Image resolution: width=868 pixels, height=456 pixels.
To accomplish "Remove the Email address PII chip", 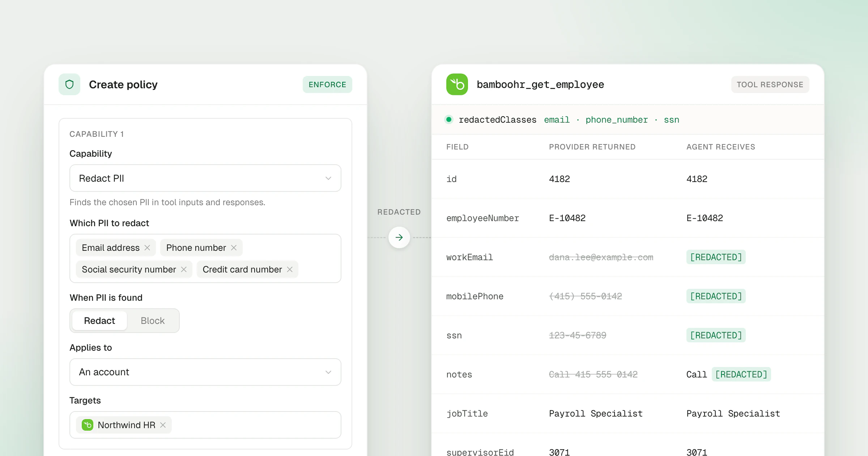I will 147,248.
